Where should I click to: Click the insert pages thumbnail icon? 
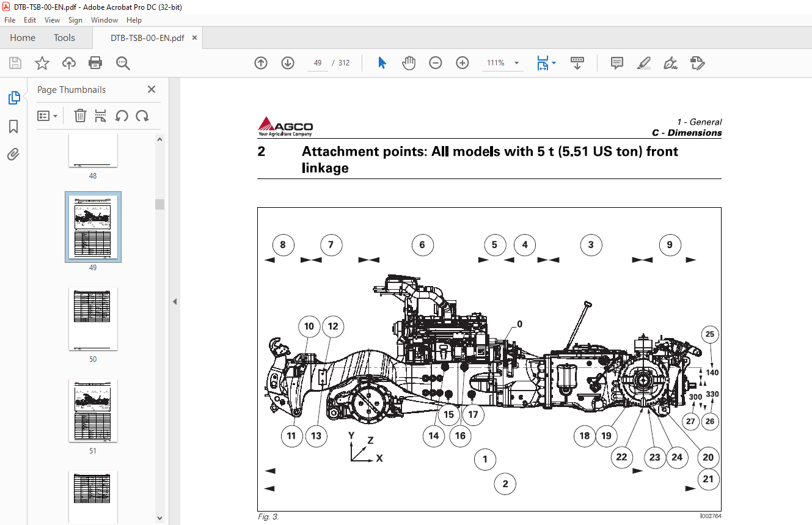pyautogui.click(x=101, y=116)
